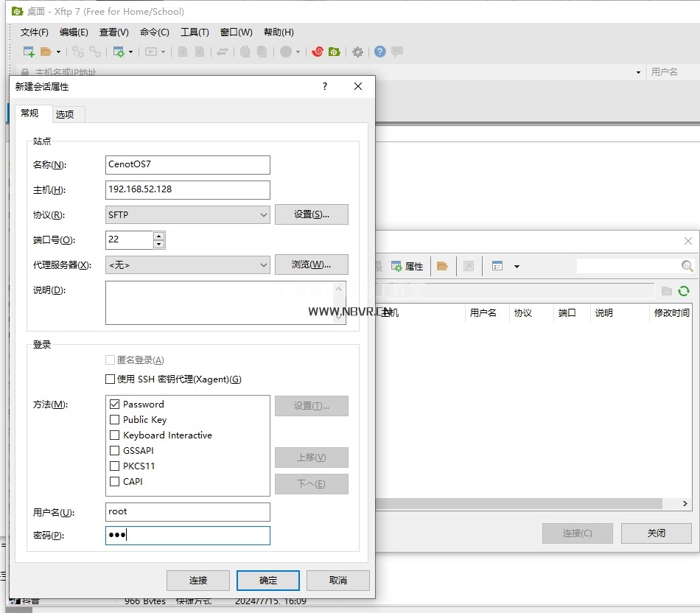Click the open folder icon in main toolbar
The height and width of the screenshot is (613, 700).
tap(46, 52)
